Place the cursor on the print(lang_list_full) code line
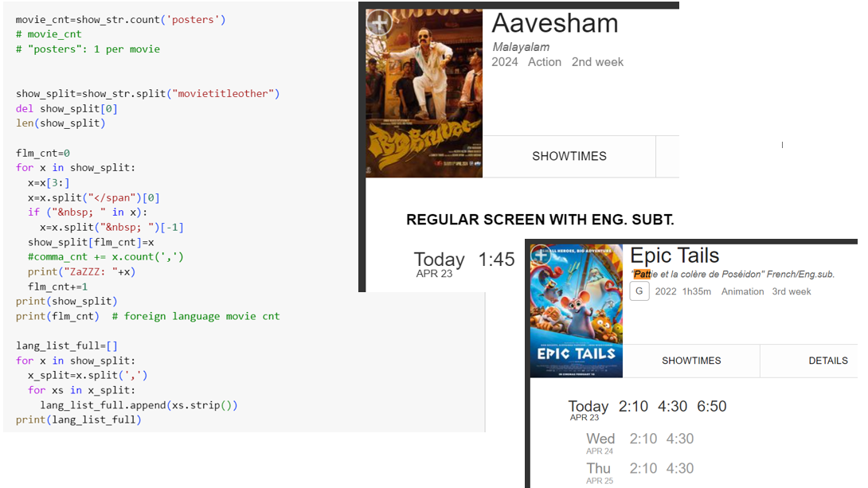The width and height of the screenshot is (868, 488). tap(78, 420)
